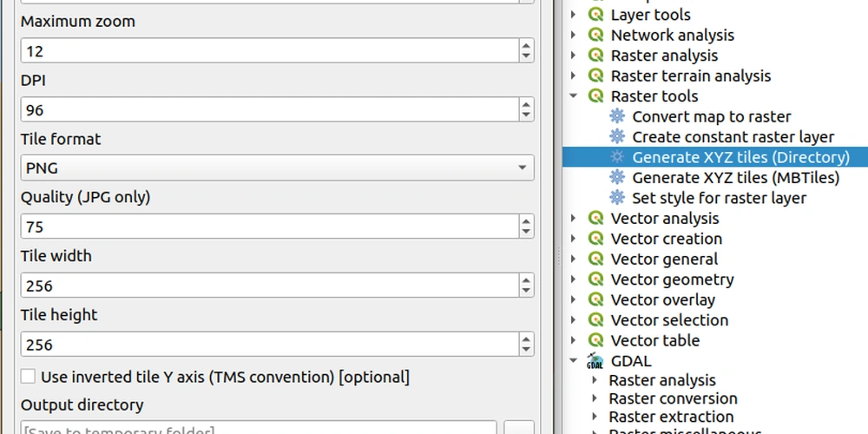868x434 pixels.
Task: Click the QGIS icon beside Raster terrain analysis
Action: click(595, 76)
